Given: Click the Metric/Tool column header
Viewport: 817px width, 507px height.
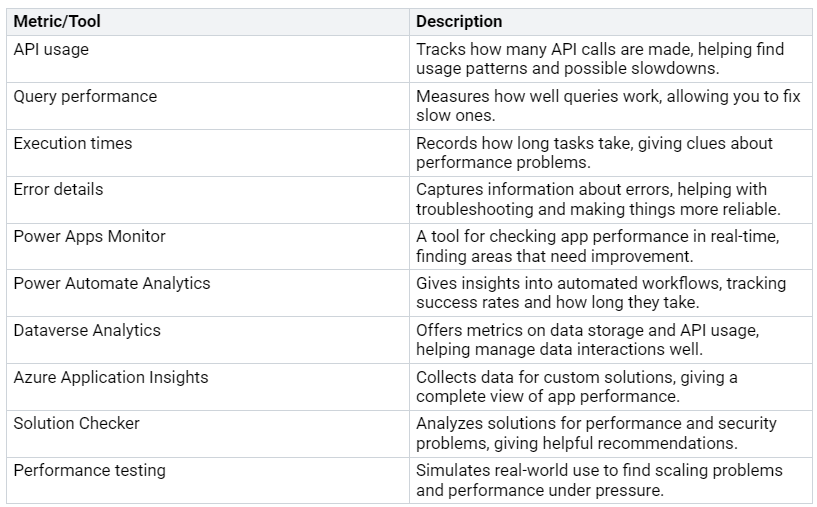Looking at the screenshot, I should point(55,21).
